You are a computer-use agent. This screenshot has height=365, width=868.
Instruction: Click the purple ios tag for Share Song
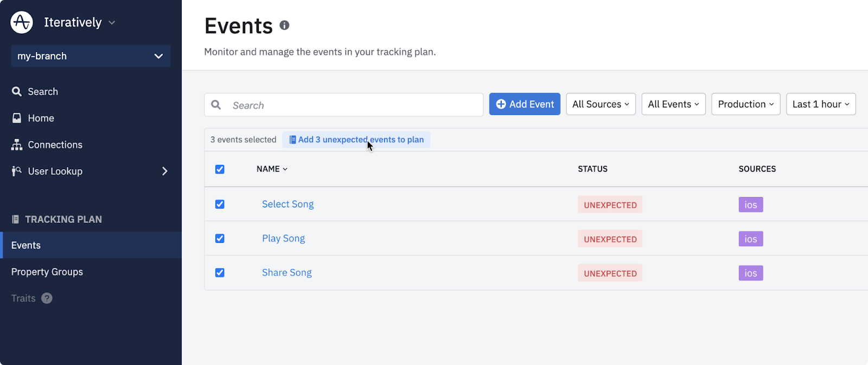pyautogui.click(x=750, y=273)
